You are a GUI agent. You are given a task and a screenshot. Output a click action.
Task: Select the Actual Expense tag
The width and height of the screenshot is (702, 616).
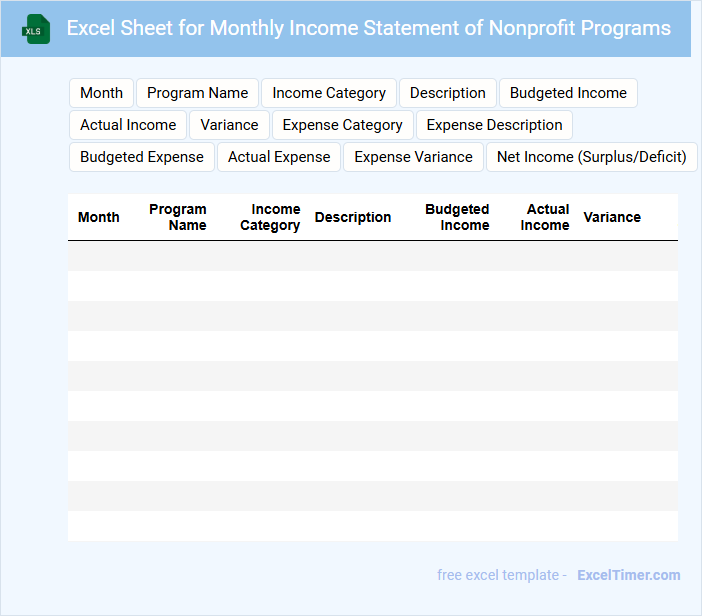pyautogui.click(x=279, y=157)
